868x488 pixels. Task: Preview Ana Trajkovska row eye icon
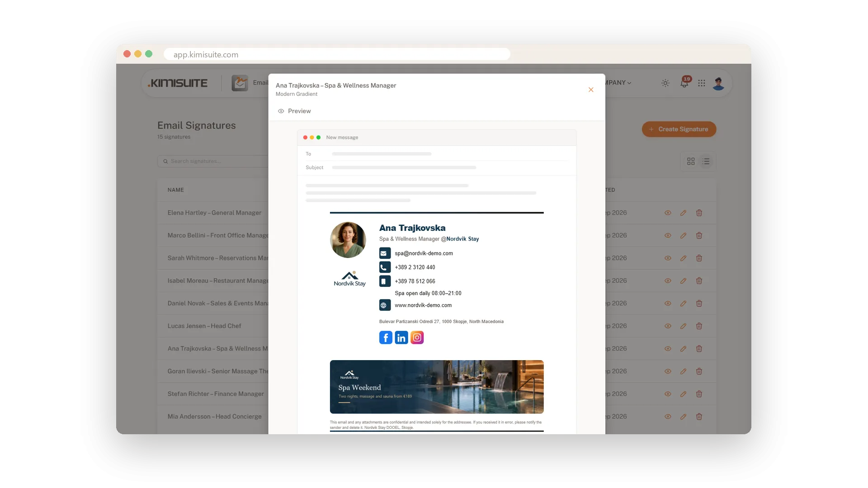(x=668, y=348)
